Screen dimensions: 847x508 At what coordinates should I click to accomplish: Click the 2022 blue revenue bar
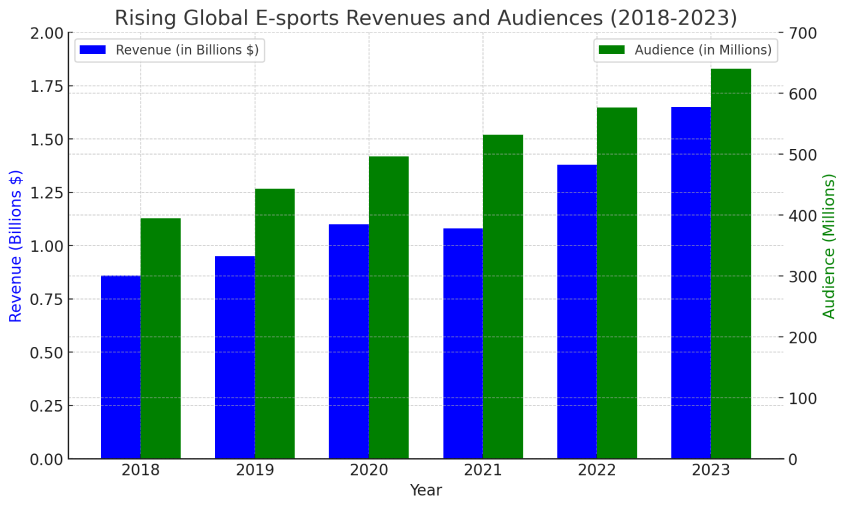pos(577,311)
